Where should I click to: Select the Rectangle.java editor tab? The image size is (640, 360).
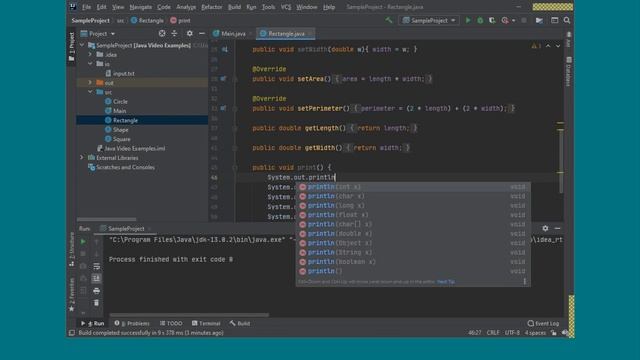coord(286,33)
